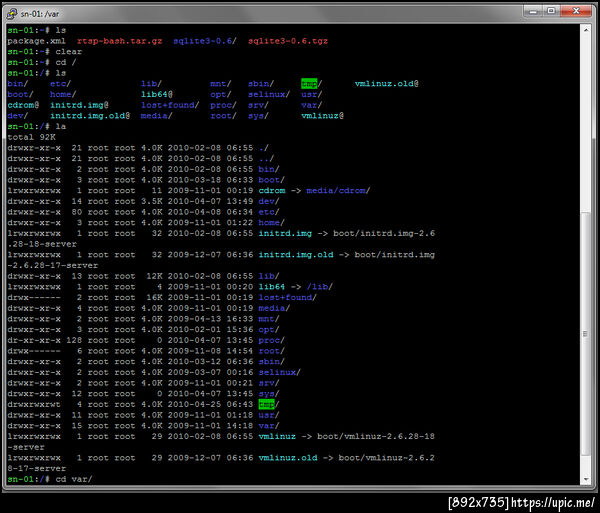Click the window title "sn-01: /var"

tap(40, 14)
